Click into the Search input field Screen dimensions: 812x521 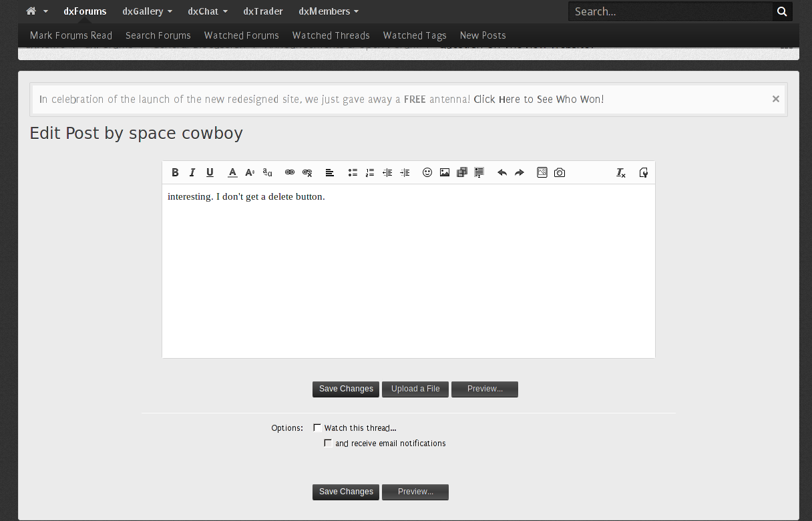click(670, 11)
